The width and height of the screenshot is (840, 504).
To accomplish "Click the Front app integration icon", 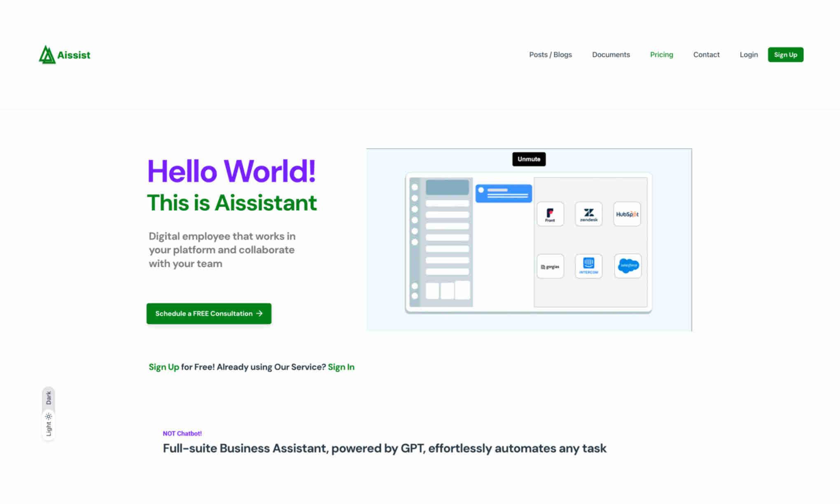I will [550, 214].
